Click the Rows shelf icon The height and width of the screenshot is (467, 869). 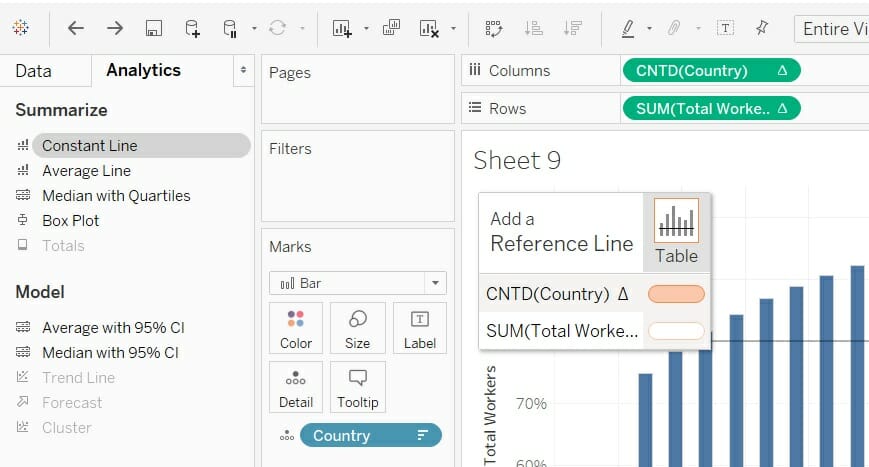pyautogui.click(x=474, y=107)
